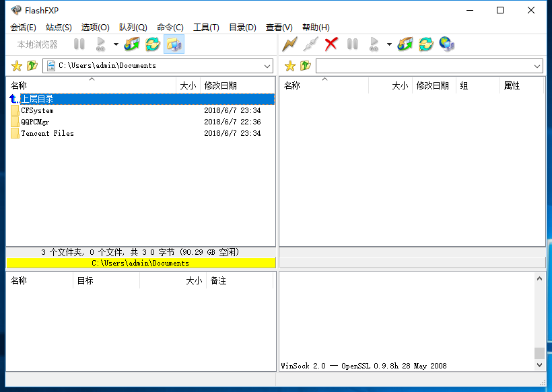Refresh the local file list
The height and width of the screenshot is (392, 552).
[x=153, y=44]
